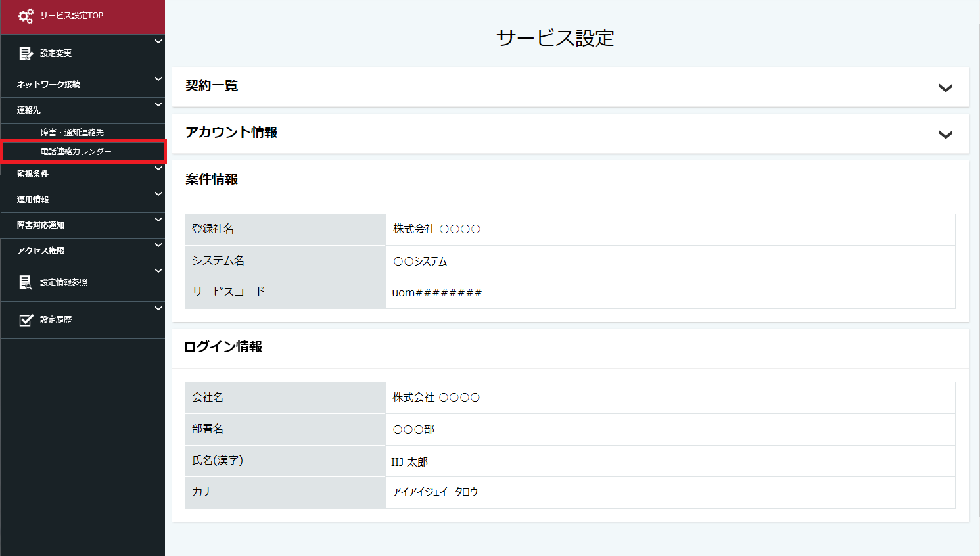Open 障害・通知連絡先 submenu item
Image resolution: width=980 pixels, height=556 pixels.
click(72, 133)
